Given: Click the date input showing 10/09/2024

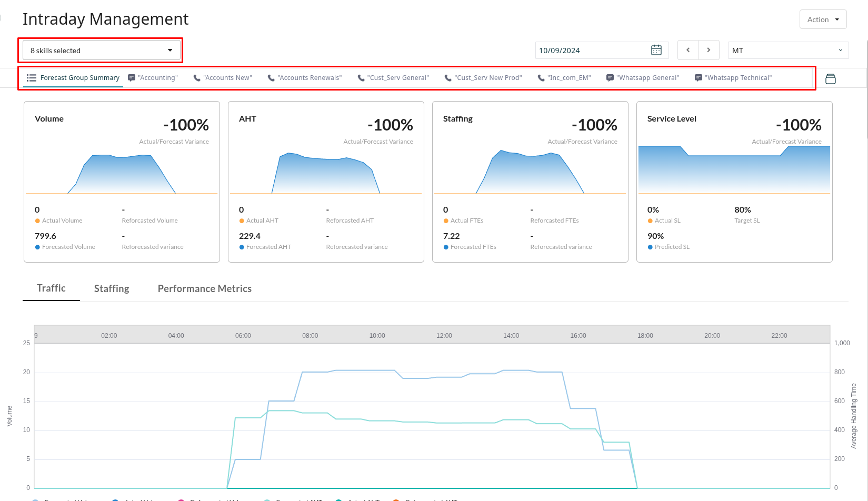Looking at the screenshot, I should 579,50.
